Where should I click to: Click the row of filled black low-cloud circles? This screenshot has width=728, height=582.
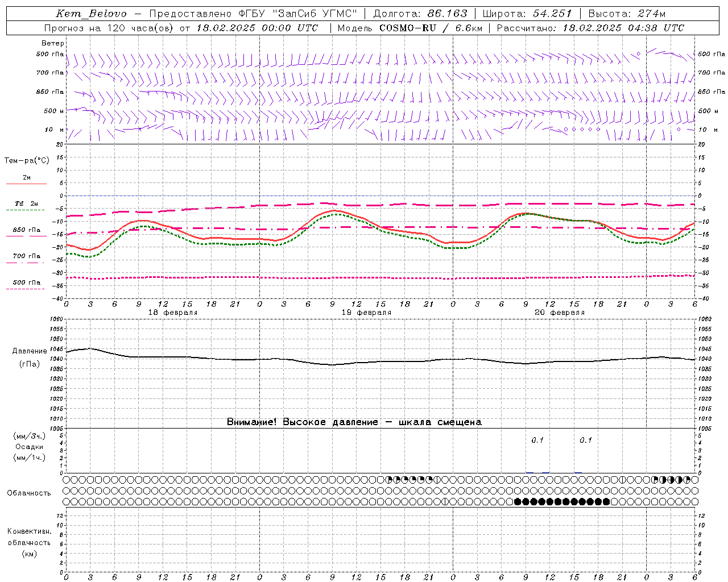[x=562, y=501]
